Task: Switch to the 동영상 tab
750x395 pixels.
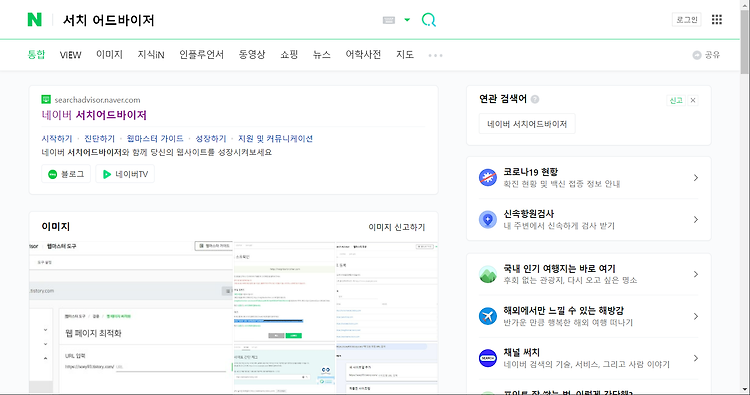Action: (x=252, y=55)
